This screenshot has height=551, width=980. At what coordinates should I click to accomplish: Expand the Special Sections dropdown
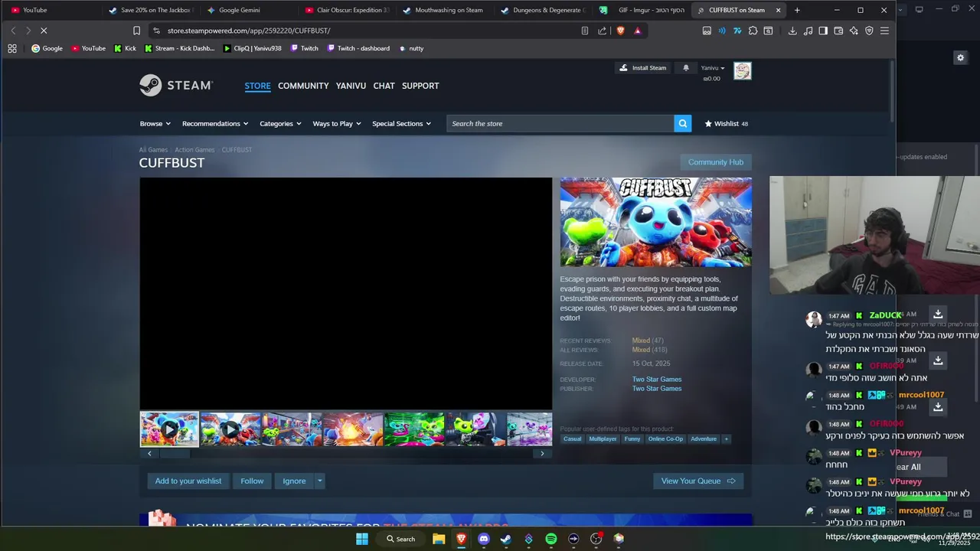click(x=401, y=123)
